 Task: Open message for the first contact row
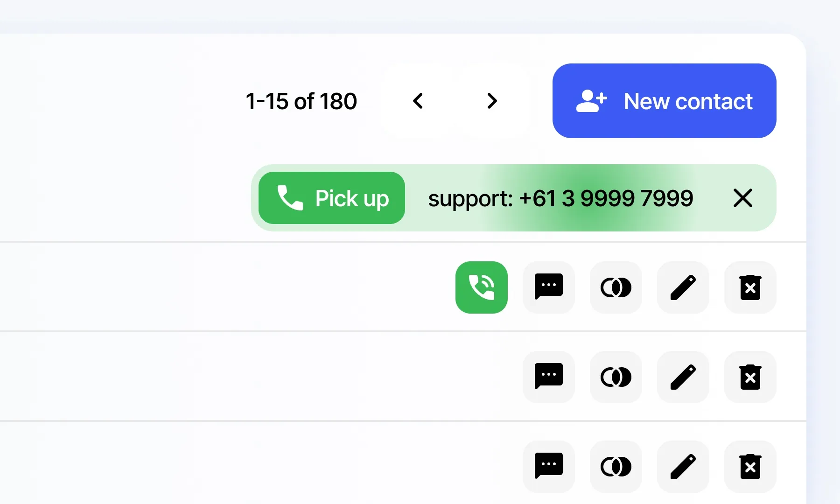click(x=549, y=287)
